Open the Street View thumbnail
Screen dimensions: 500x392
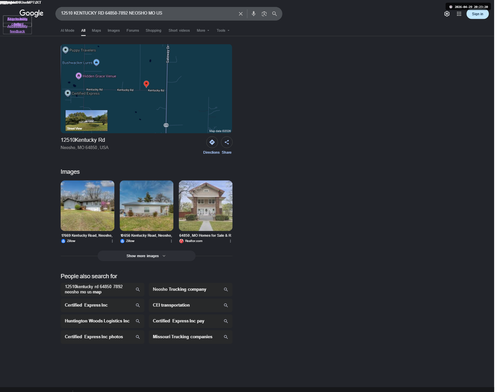(86, 120)
